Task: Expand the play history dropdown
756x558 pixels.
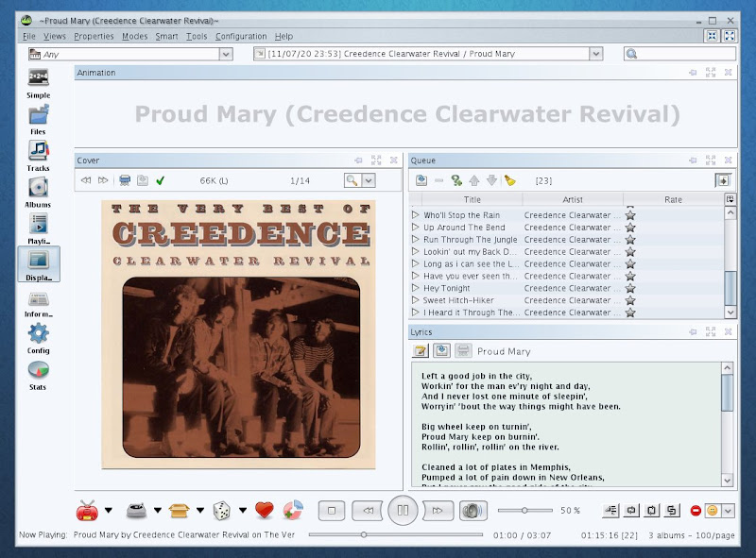Action: pos(596,54)
